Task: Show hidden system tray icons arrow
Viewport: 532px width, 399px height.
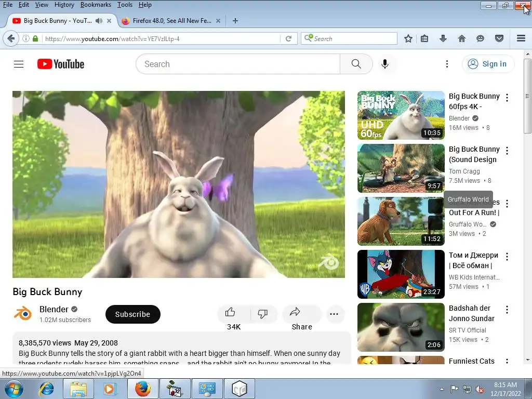Action: pyautogui.click(x=442, y=389)
